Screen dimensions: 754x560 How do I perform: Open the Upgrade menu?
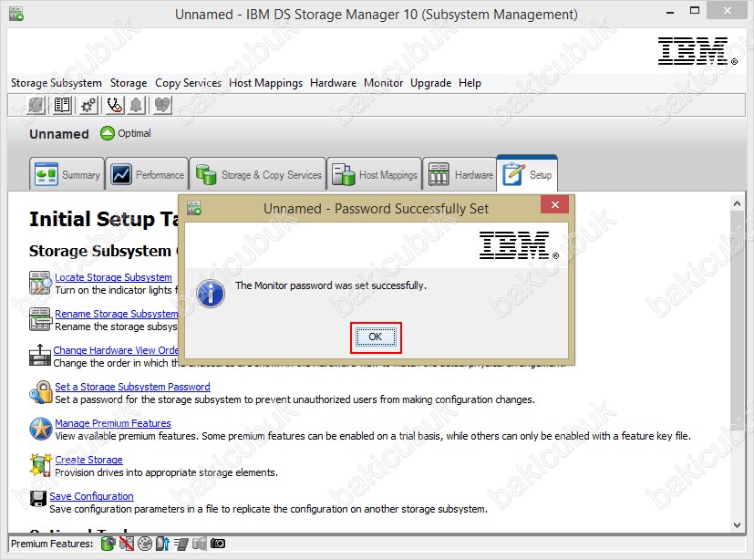[x=431, y=83]
